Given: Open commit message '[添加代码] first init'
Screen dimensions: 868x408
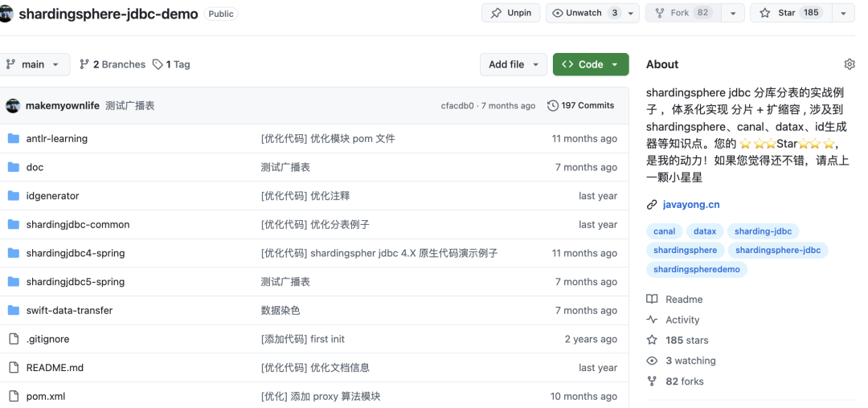Looking at the screenshot, I should click(302, 340).
